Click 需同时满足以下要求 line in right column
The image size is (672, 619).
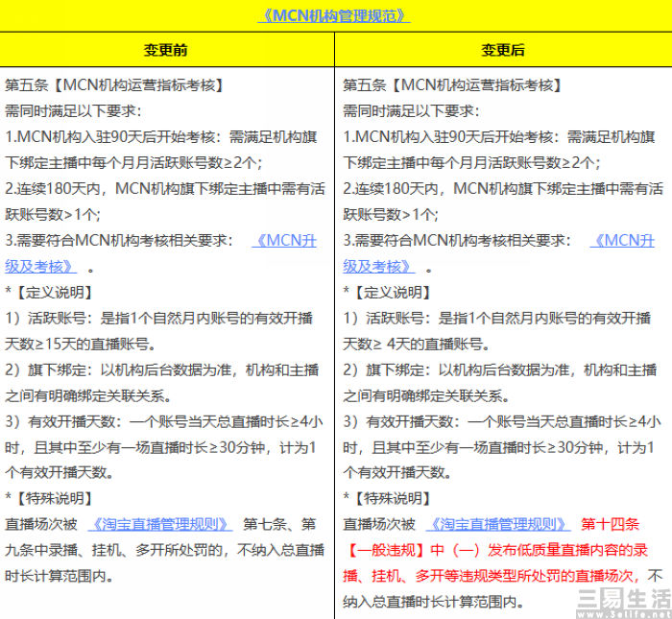(x=411, y=110)
